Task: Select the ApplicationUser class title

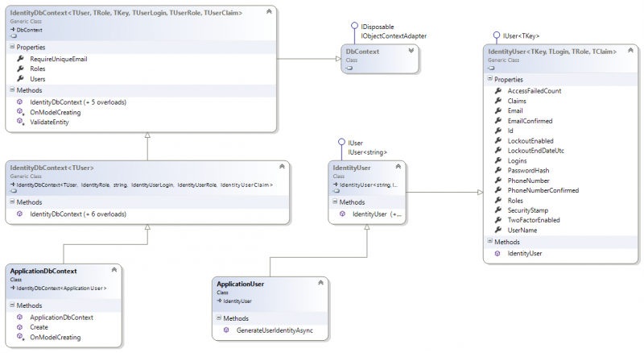Action: pyautogui.click(x=240, y=284)
